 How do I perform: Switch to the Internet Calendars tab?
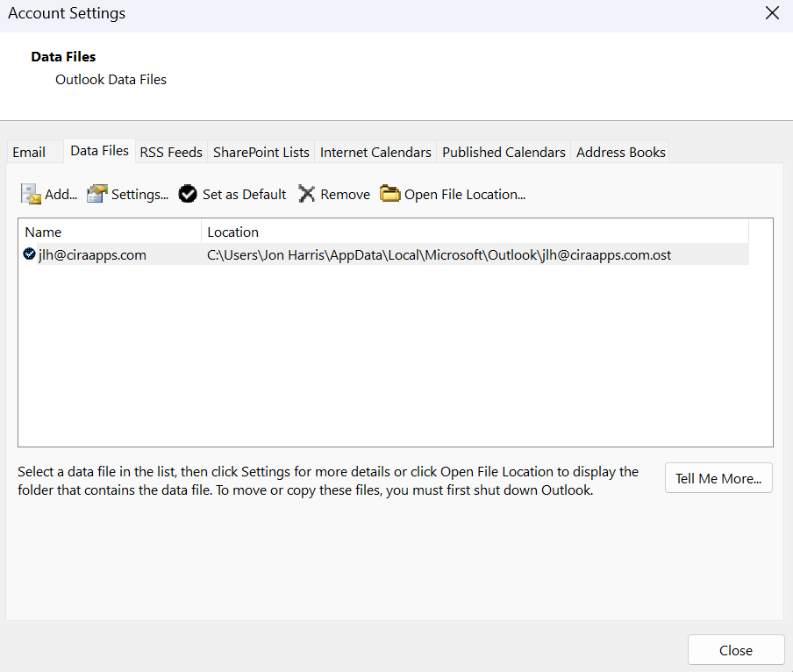(375, 152)
